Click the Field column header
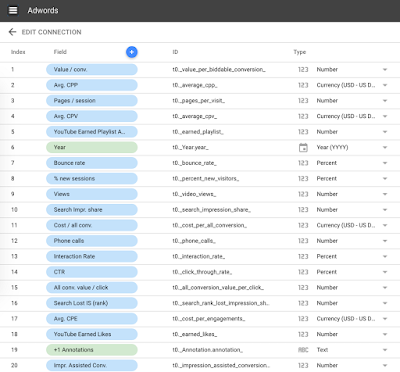Screen dimensions: 400x372 (x=60, y=52)
